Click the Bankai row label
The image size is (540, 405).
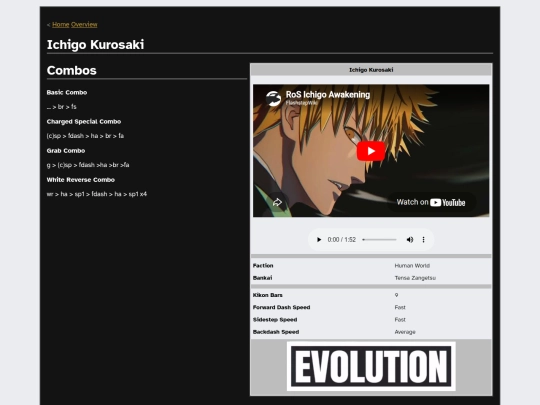(x=262, y=278)
